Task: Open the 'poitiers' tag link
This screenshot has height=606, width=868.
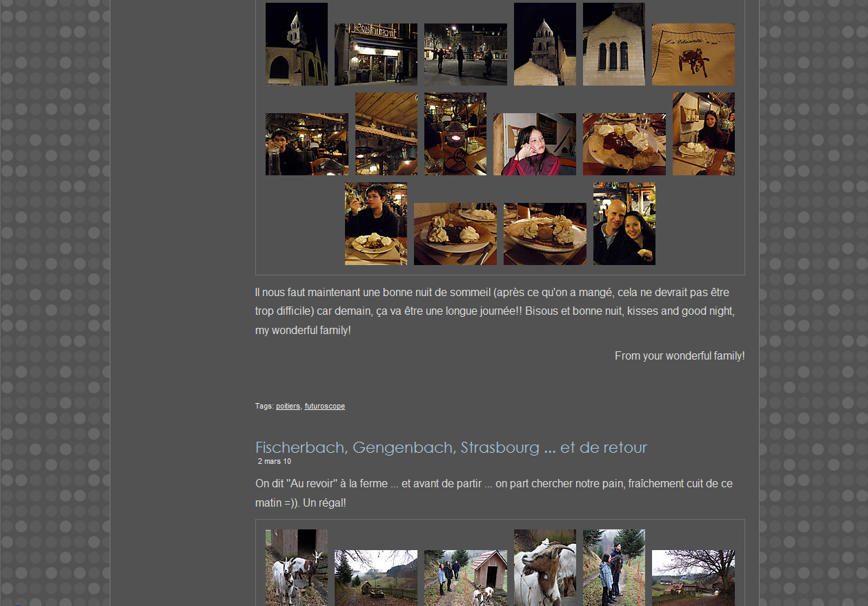Action: coord(288,407)
